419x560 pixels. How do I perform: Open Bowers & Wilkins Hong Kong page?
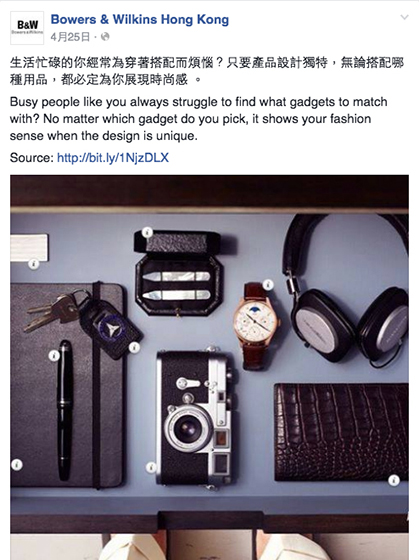click(x=140, y=19)
